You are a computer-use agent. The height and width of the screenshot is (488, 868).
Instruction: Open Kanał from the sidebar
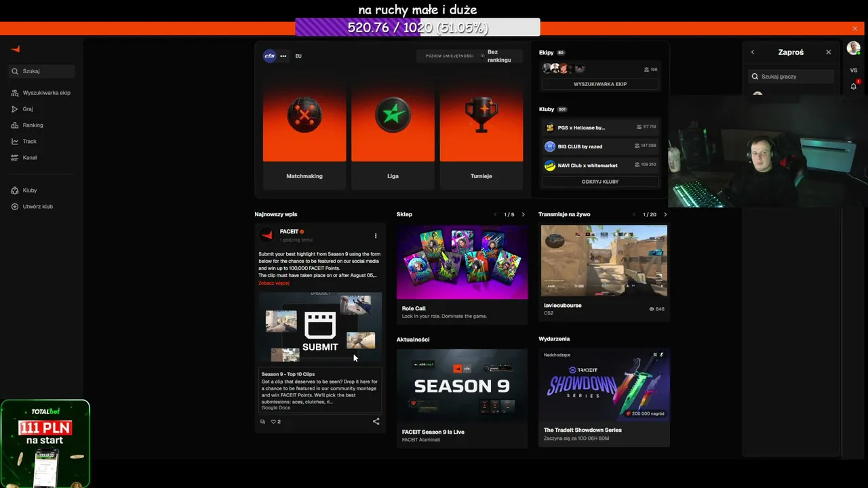pos(24,158)
